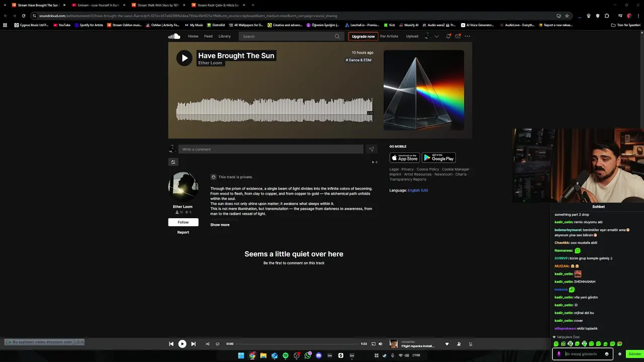
Task: Open For Artists link
Action: pos(389,36)
